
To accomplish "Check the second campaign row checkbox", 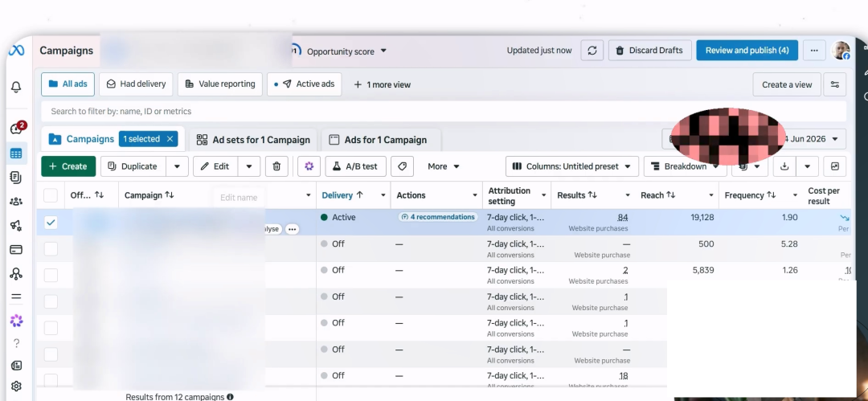I will 51,248.
